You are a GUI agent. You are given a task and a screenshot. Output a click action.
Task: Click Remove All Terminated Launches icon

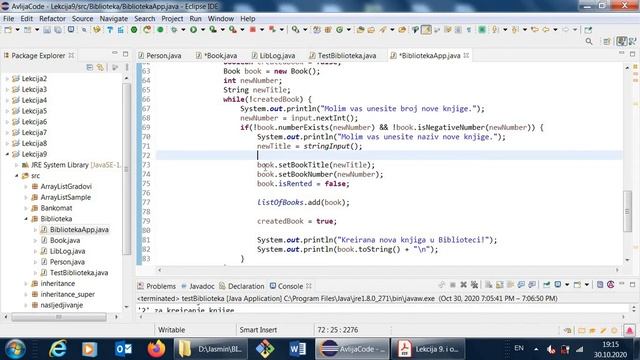[x=474, y=284]
